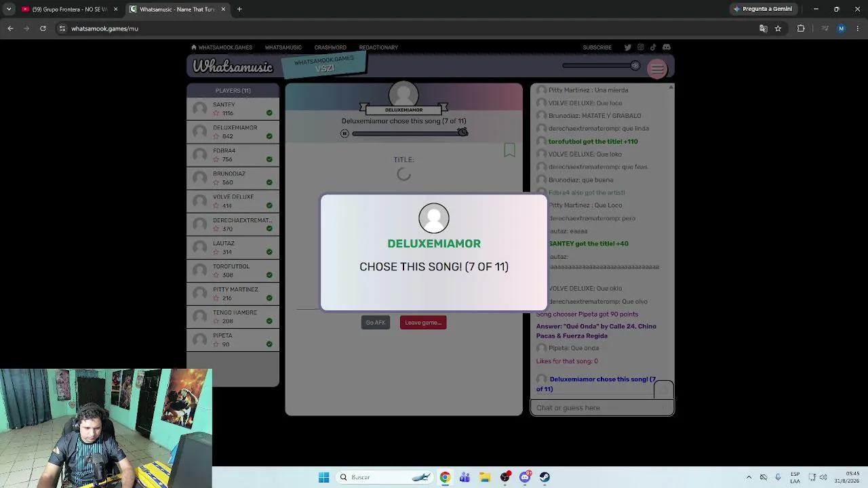Select player TOROFUTBOL in the players list
The image size is (868, 488).
(x=233, y=270)
